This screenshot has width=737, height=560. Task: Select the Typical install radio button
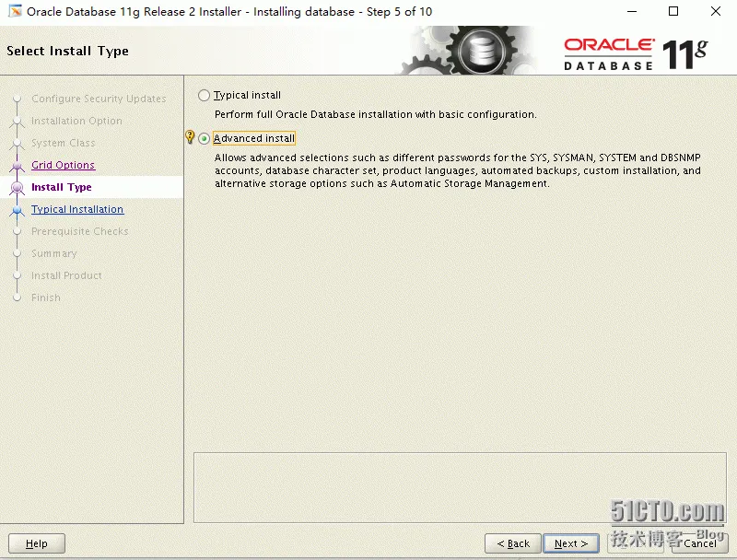[204, 96]
